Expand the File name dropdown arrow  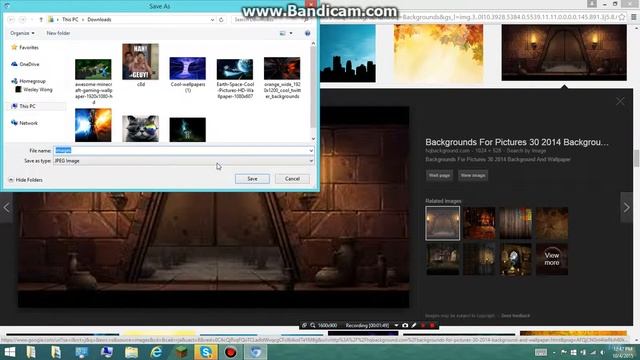(x=311, y=151)
